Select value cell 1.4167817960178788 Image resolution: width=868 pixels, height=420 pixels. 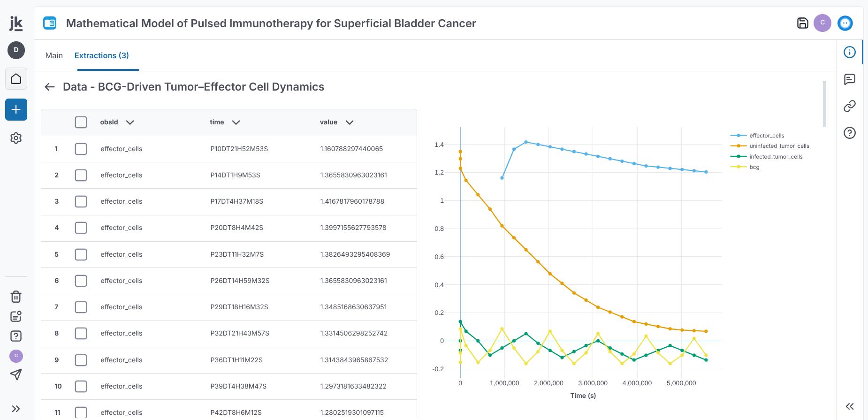[x=352, y=201]
